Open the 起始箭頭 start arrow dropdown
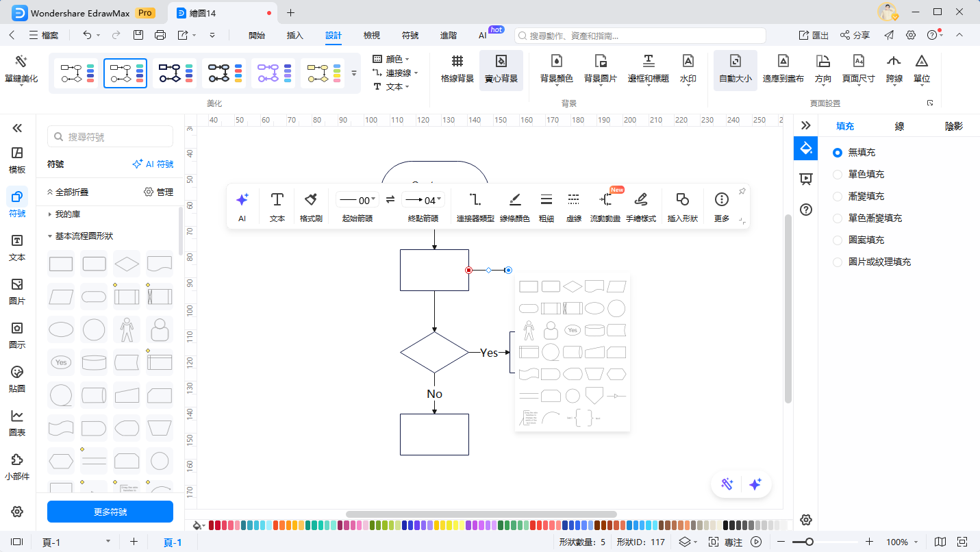This screenshot has width=980, height=552. click(x=356, y=200)
